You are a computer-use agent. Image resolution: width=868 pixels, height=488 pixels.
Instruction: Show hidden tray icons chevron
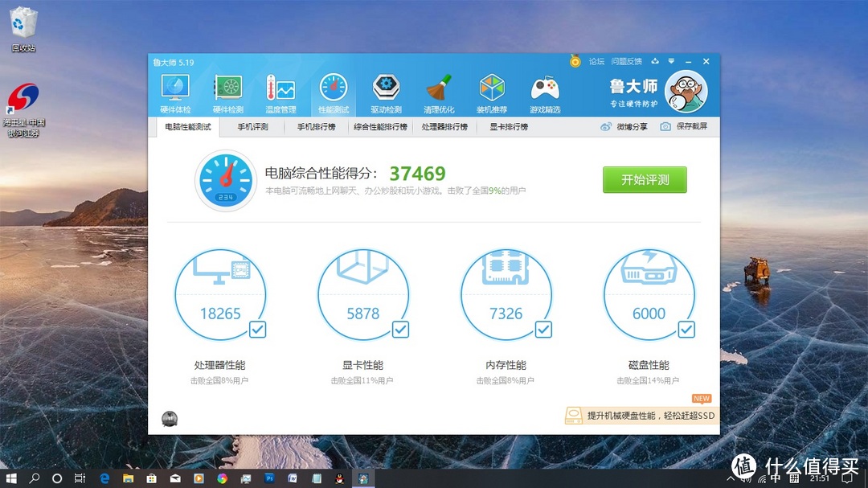730,478
